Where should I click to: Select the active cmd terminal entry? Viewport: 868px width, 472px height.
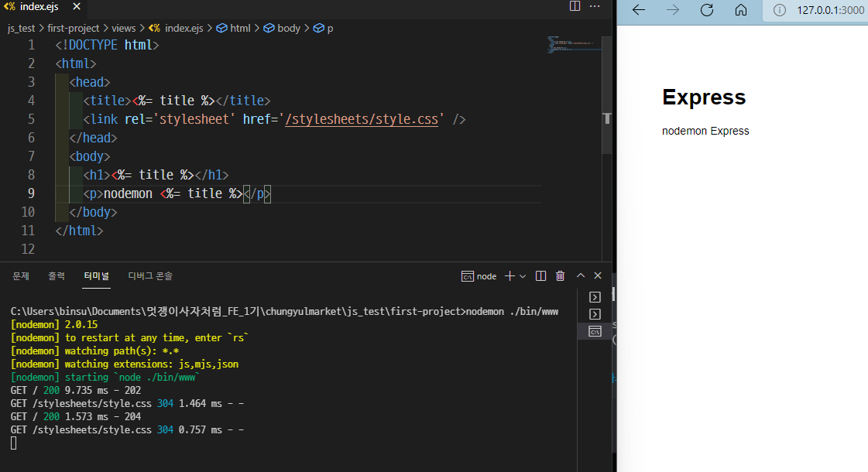595,331
